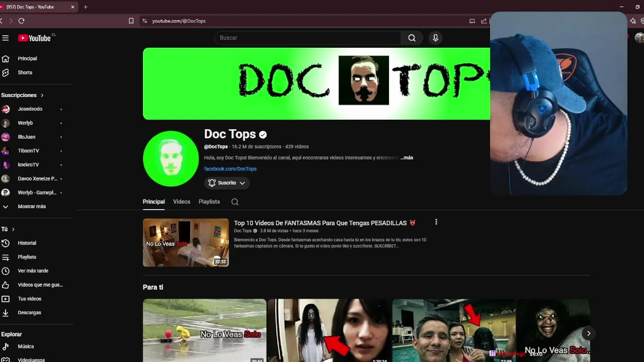Viewport: 644px width, 362px height.
Task: Open Werlyb - Gameplays subscription channel
Action: (x=36, y=193)
